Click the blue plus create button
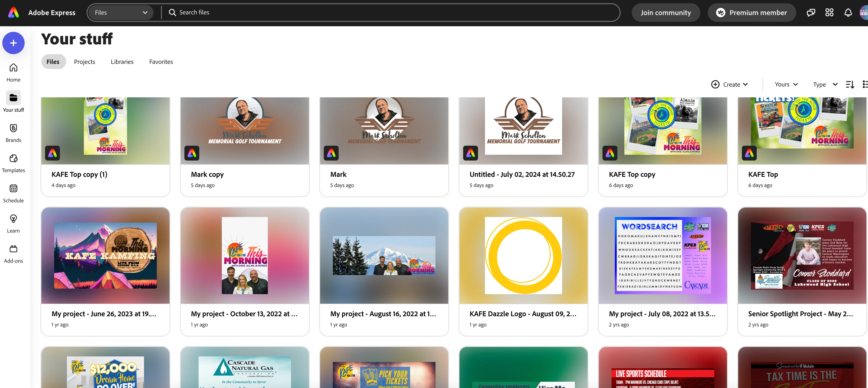 pos(13,43)
